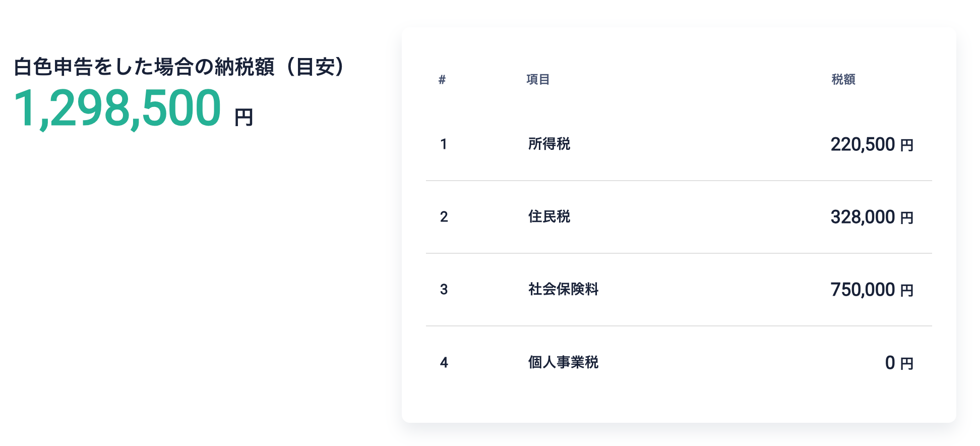Image resolution: width=980 pixels, height=446 pixels.
Task: Click the # column header
Action: (442, 79)
